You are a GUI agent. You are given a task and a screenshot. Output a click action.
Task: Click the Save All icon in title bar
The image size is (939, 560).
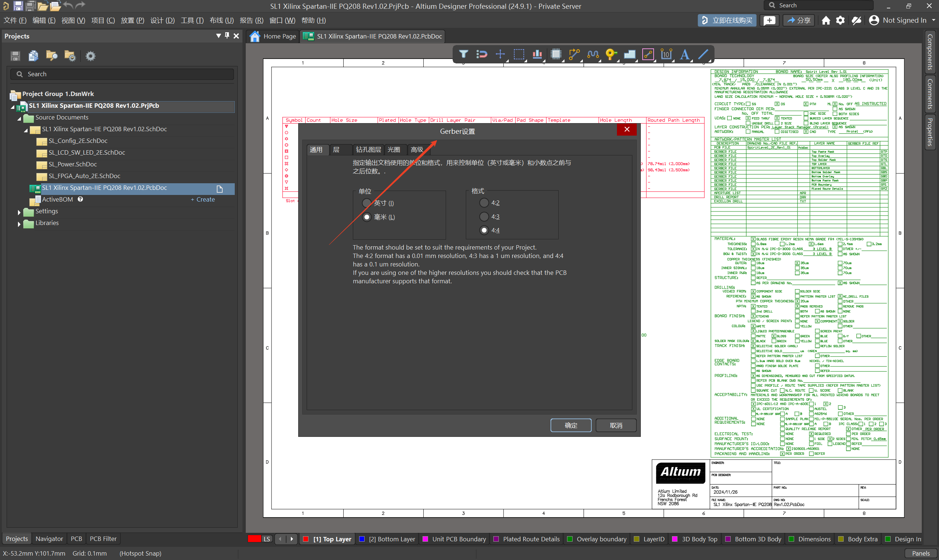pyautogui.click(x=30, y=5)
